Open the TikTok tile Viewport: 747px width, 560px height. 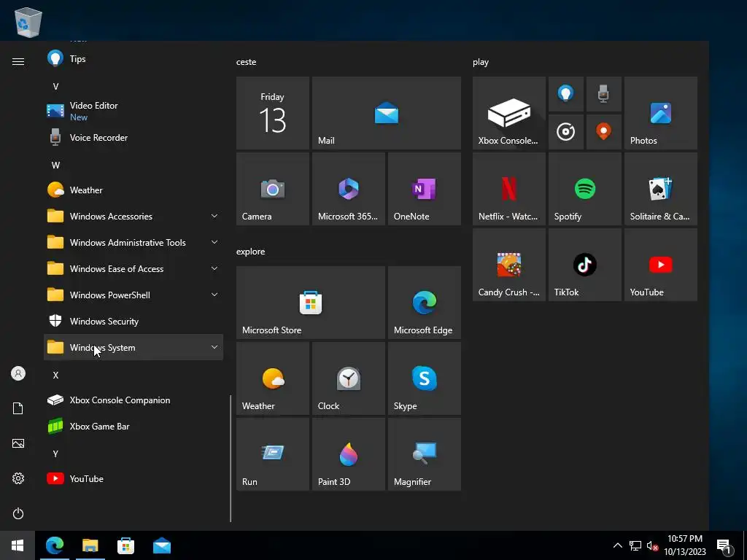click(585, 265)
